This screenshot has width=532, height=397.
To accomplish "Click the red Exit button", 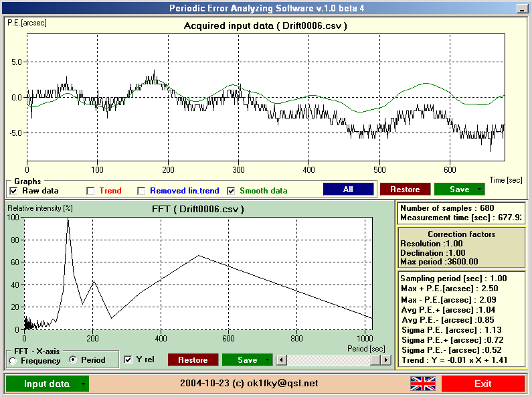I will pyautogui.click(x=482, y=384).
